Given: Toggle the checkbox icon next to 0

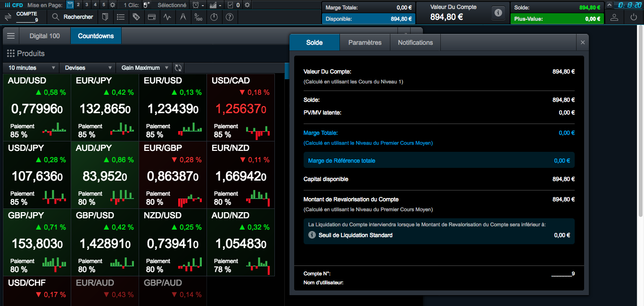Looking at the screenshot, I should 230,5.
